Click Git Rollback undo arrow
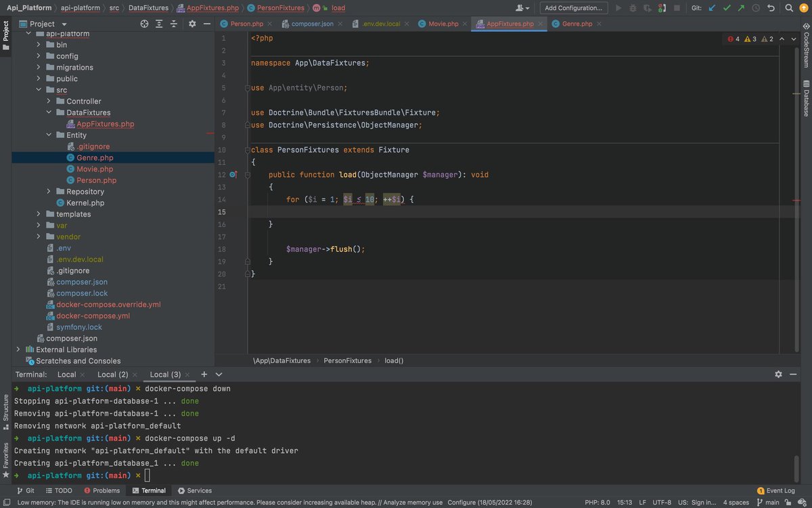This screenshot has height=508, width=812. [771, 8]
